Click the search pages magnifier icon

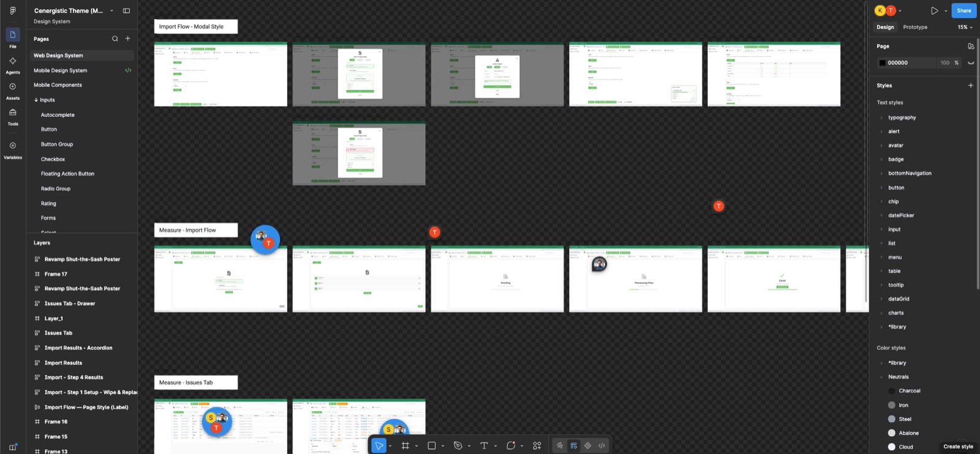[x=115, y=39]
